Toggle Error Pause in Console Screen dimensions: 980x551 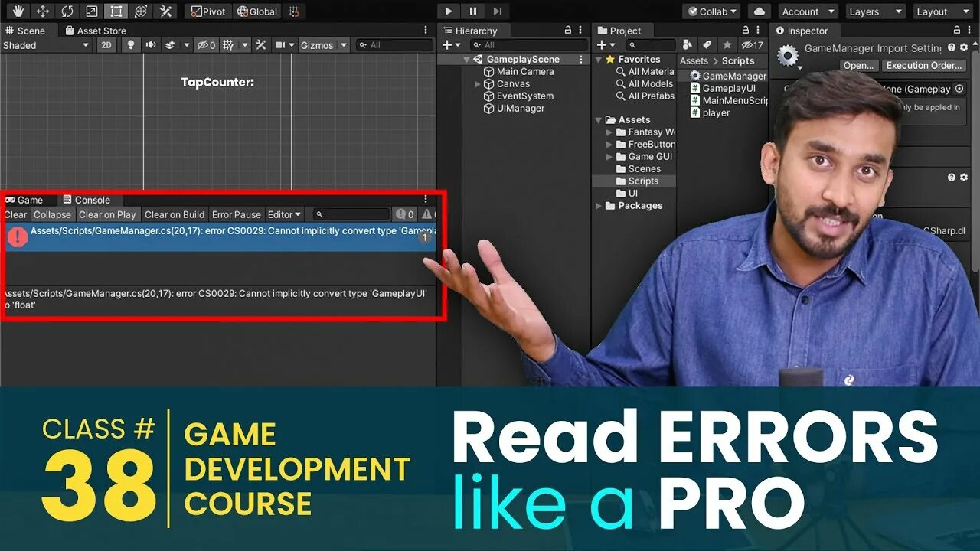click(x=237, y=214)
